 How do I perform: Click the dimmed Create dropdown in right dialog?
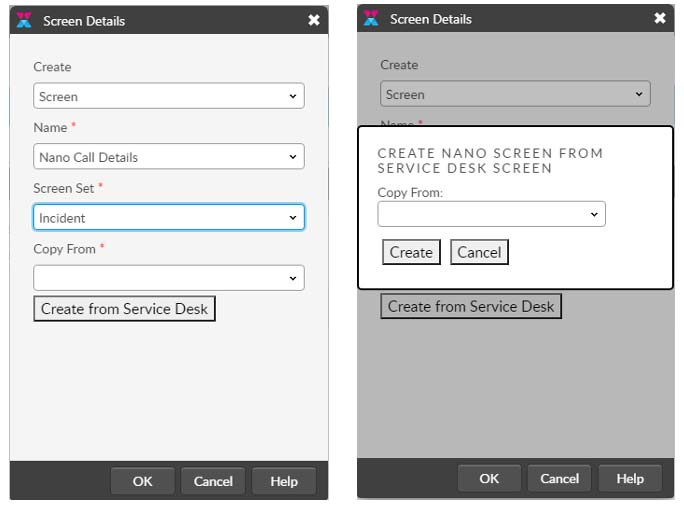tap(515, 94)
